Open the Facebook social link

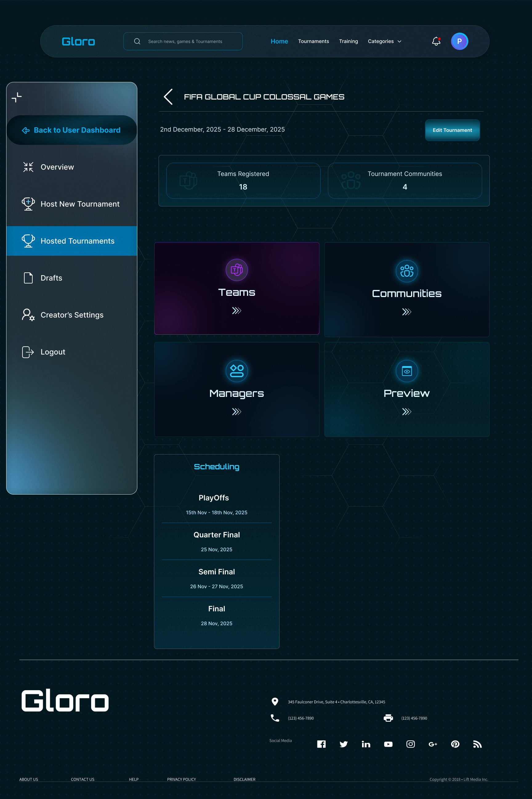[321, 744]
